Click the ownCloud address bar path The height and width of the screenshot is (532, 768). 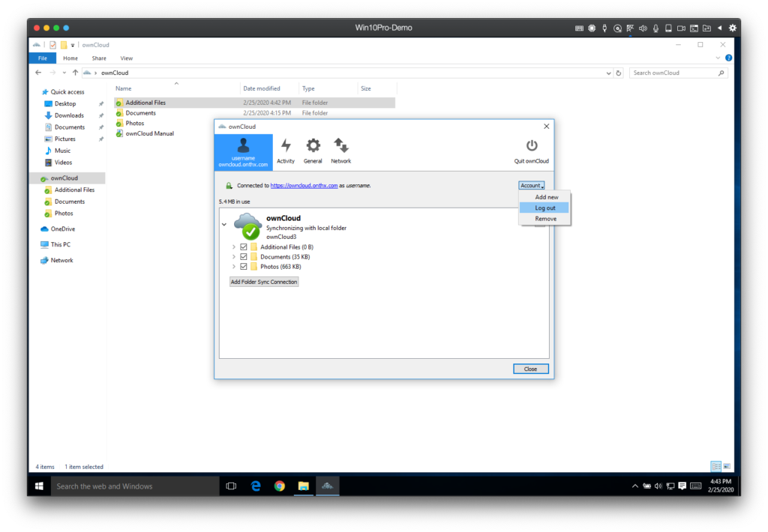(115, 73)
